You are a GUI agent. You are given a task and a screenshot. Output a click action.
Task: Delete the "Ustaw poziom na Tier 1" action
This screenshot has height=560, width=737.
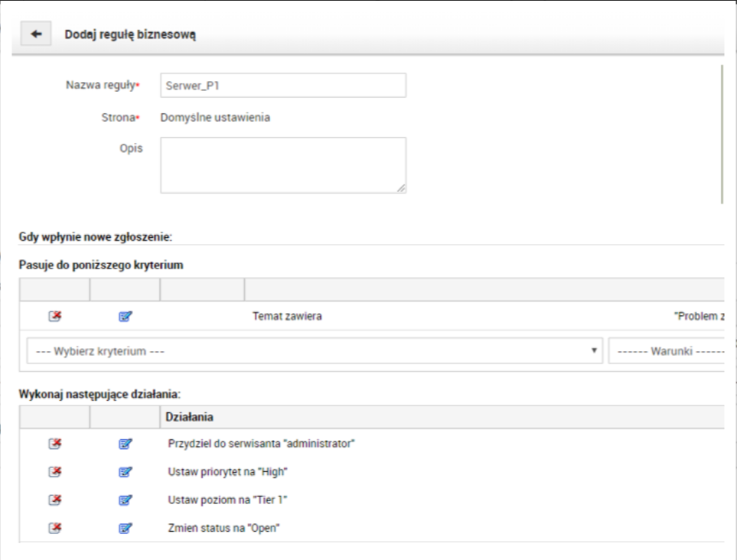54,500
